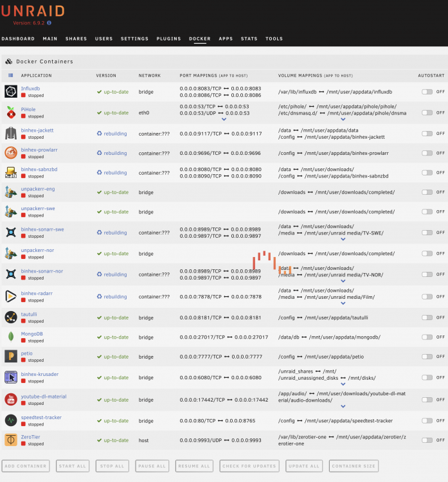Expand binhex-sonarr-nor volume mappings
448x482 pixels.
pyautogui.click(x=343, y=281)
